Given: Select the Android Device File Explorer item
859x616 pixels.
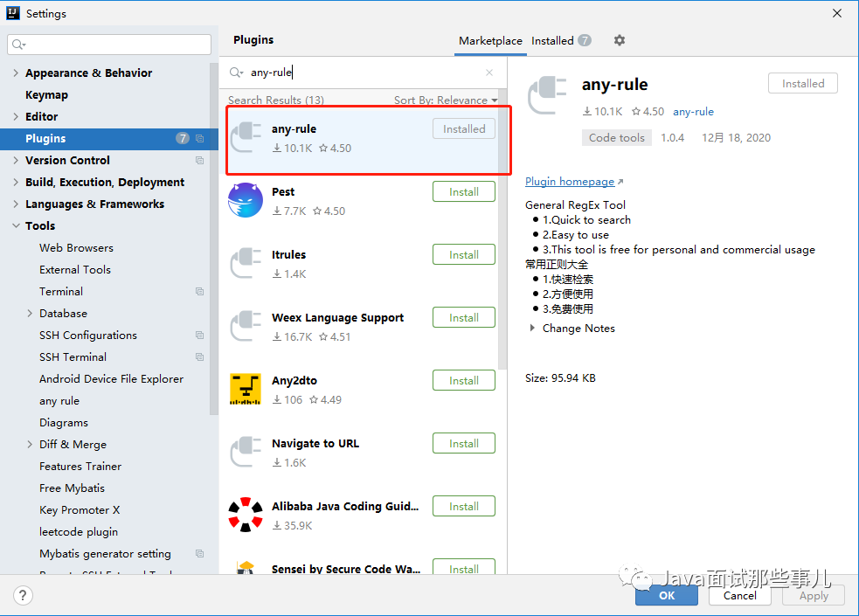Looking at the screenshot, I should [111, 379].
